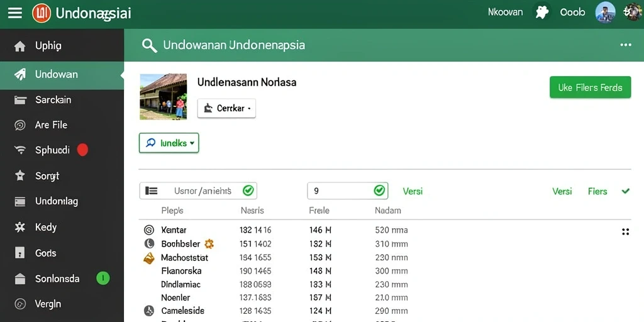Select Undowan in the sidebar
This screenshot has width=644, height=322.
coord(62,74)
